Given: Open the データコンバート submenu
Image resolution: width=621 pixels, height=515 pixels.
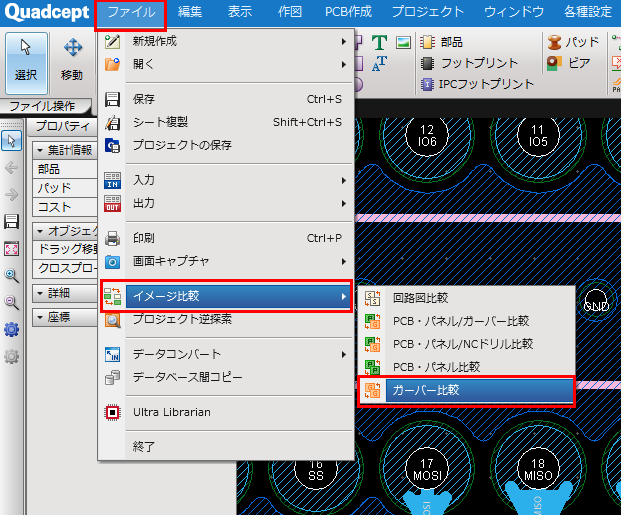Looking at the screenshot, I should 226,354.
